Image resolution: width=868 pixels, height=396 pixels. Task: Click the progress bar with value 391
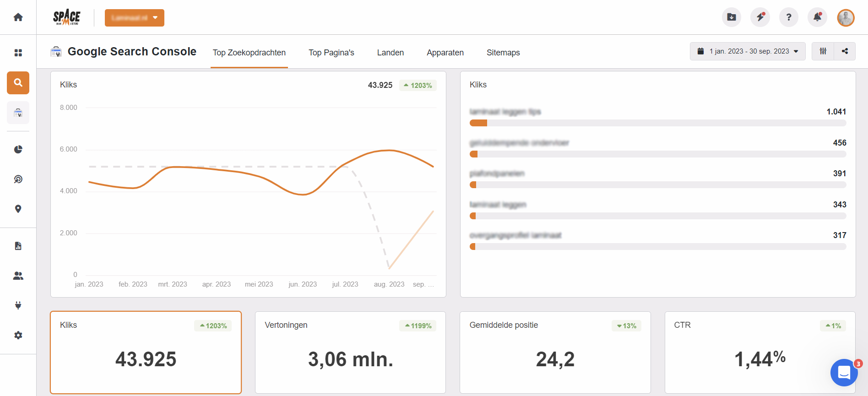click(x=658, y=185)
